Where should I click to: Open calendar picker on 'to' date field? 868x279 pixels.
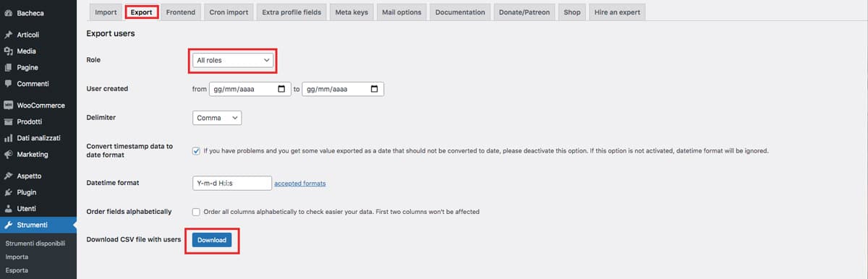[x=374, y=89]
